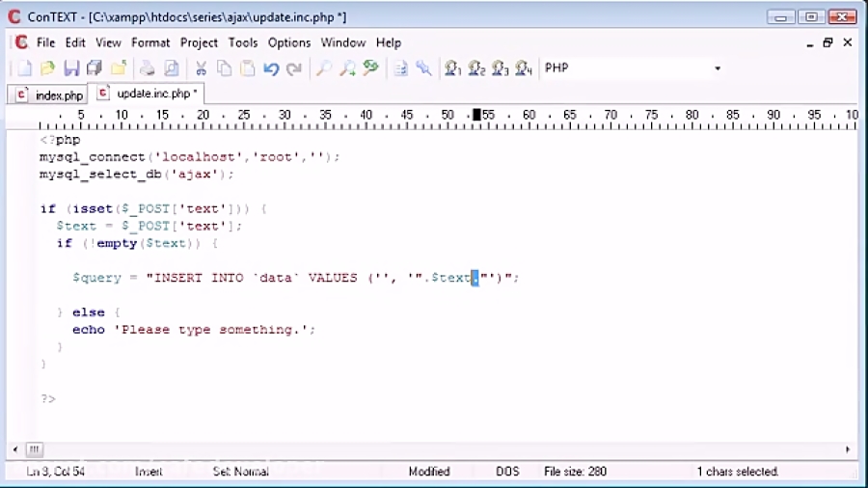Click the ruler at column 55

488,115
